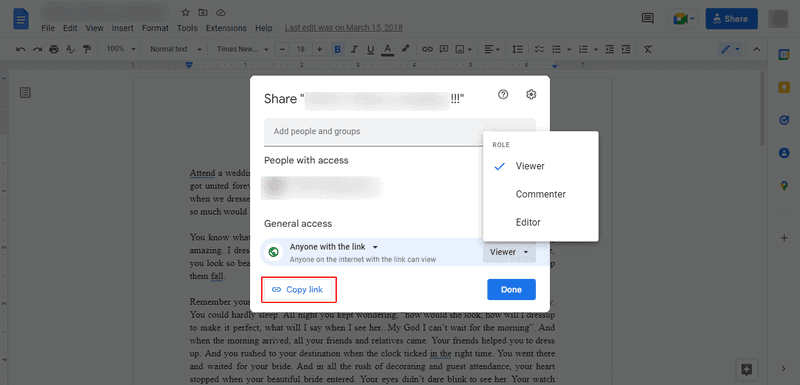
Task: Click the clear formatting icon
Action: tap(647, 49)
